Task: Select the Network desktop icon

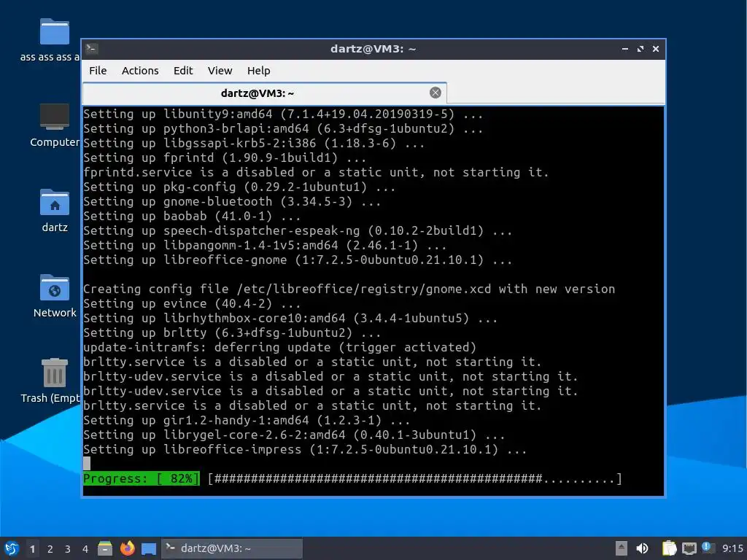Action: tap(54, 296)
